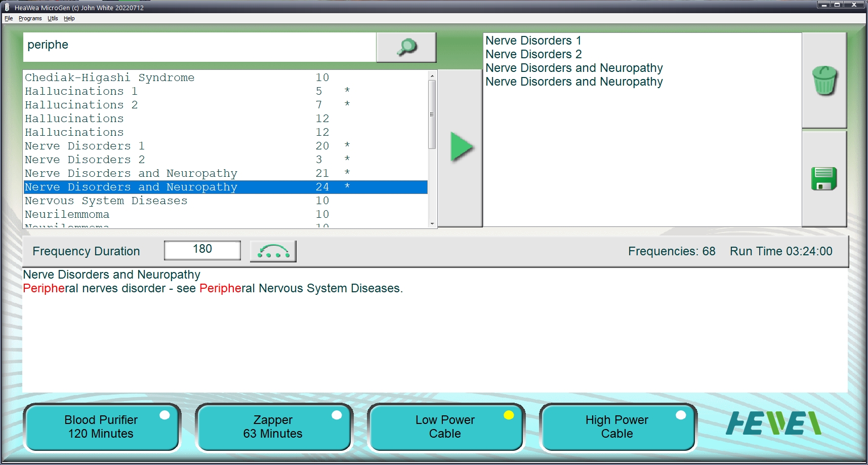This screenshot has height=465, width=868.
Task: Click the dotted arc button beside duration
Action: point(273,251)
